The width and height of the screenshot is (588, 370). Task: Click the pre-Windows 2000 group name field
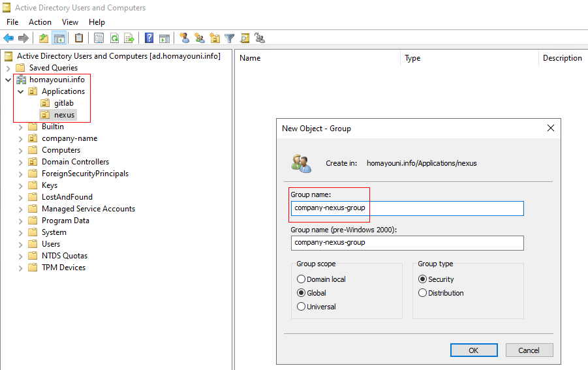(x=407, y=243)
